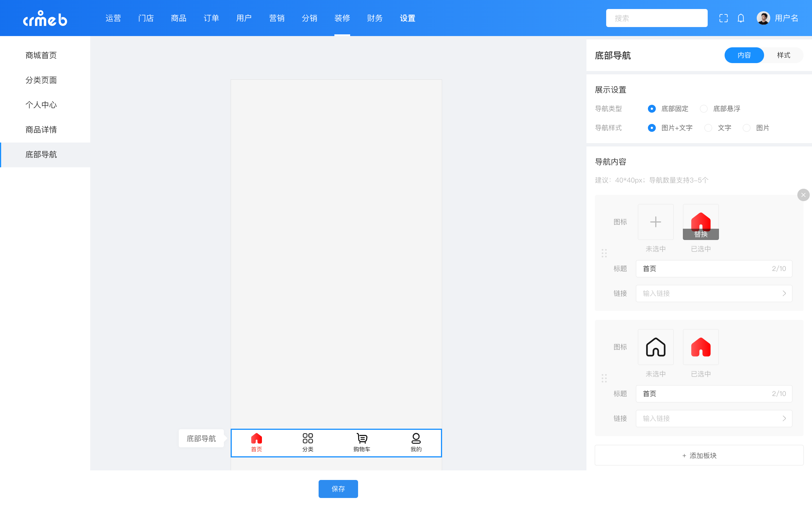Expand second block's link chooser arrow

784,419
